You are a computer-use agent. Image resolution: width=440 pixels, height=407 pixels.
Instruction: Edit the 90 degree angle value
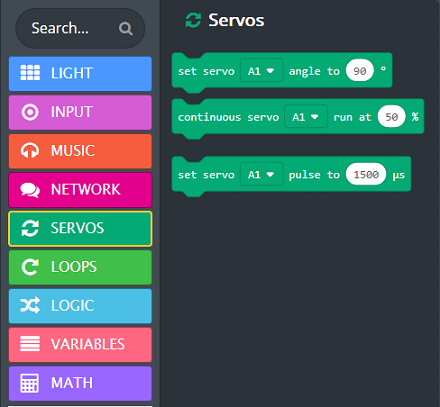[360, 71]
